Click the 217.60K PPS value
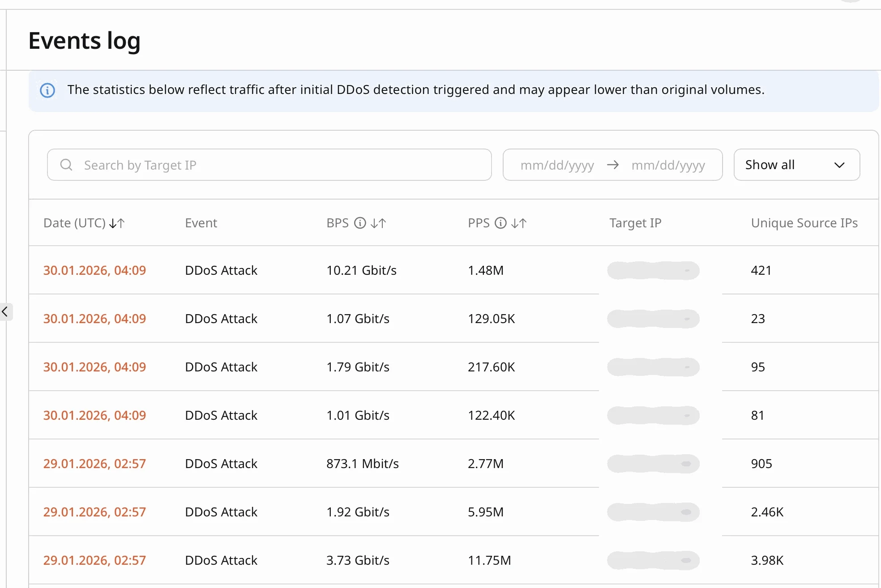 click(x=492, y=367)
